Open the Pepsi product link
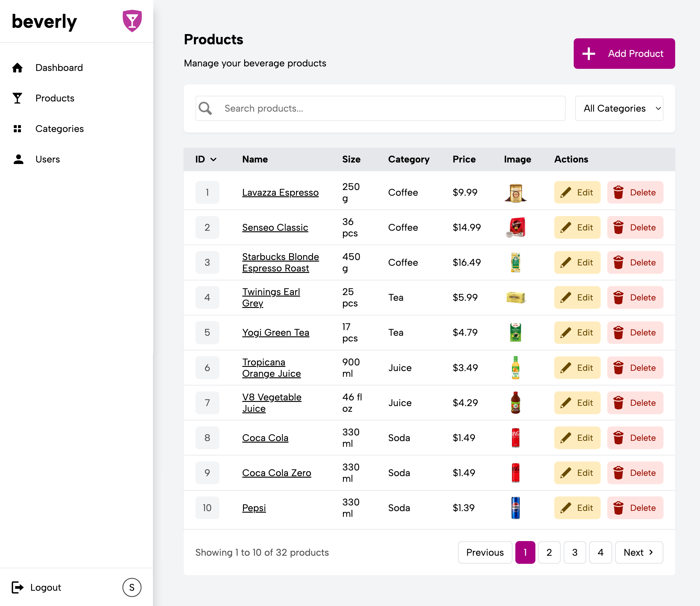 tap(254, 508)
